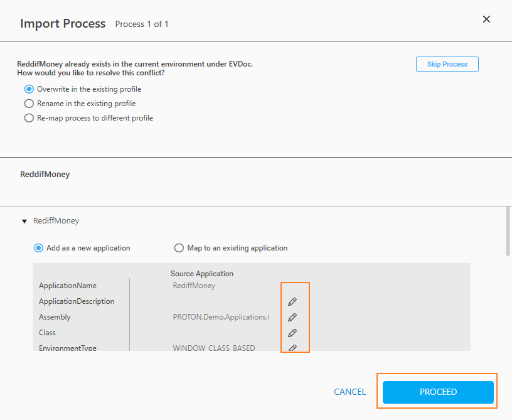
Task: Click the PROTON.Demo.Applications assembly value
Action: point(221,317)
